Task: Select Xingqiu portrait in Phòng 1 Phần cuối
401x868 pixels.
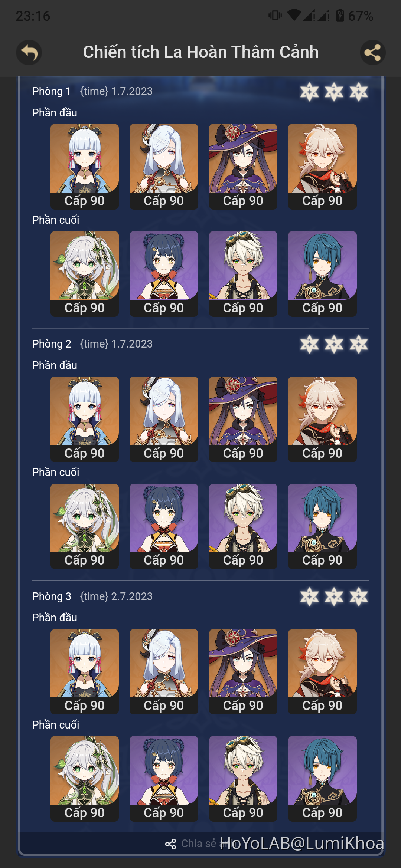Action: [322, 274]
